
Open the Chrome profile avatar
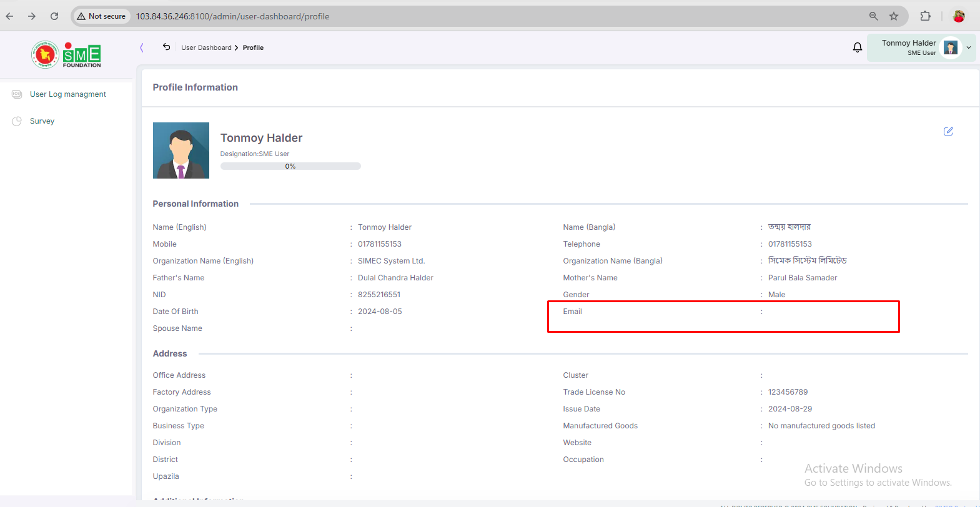[959, 16]
